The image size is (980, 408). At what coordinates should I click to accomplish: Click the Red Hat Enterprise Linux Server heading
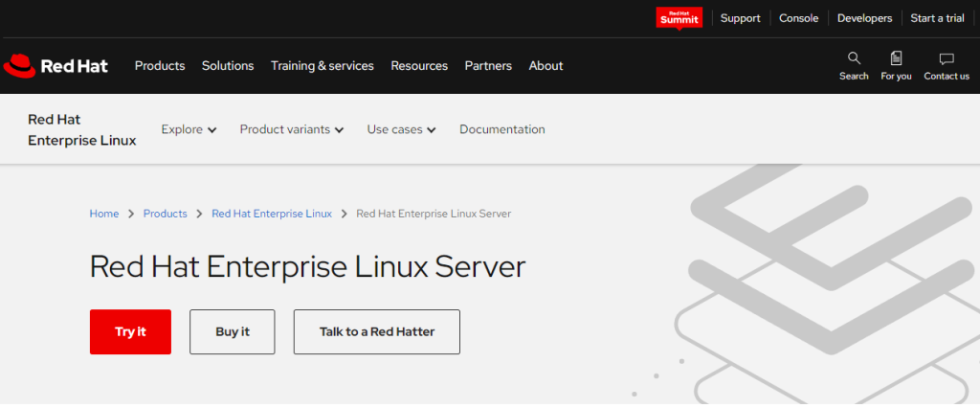pyautogui.click(x=307, y=266)
